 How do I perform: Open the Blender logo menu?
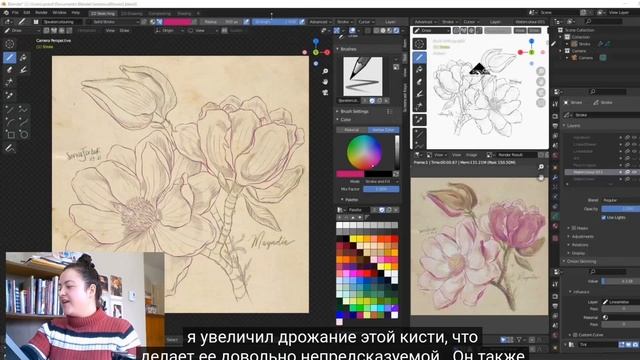pos(6,13)
